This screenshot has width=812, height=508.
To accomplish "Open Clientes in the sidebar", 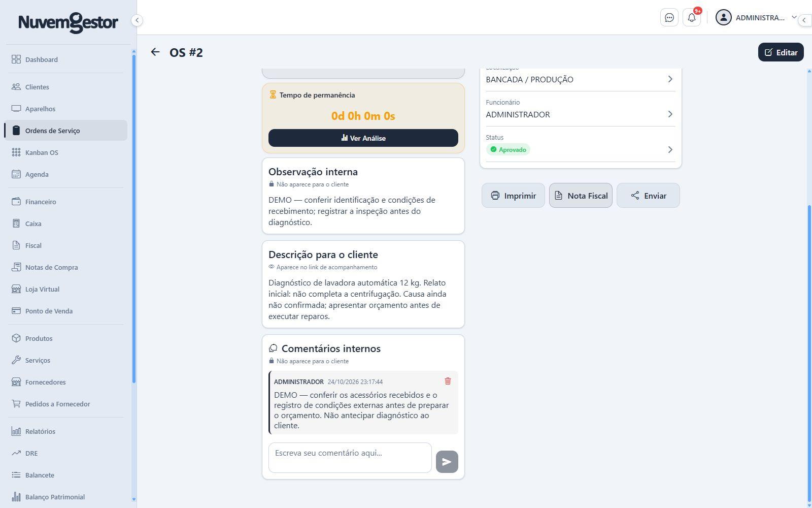I will tap(65, 87).
